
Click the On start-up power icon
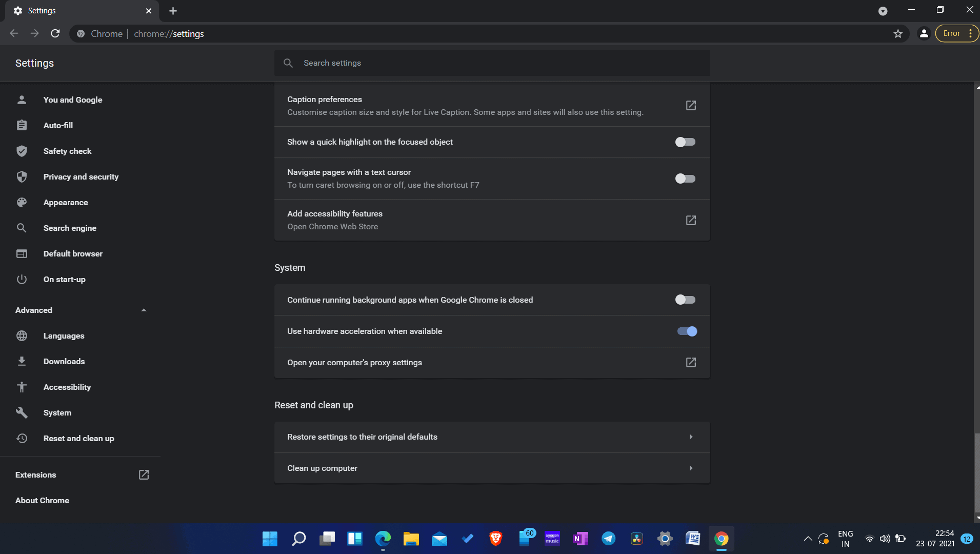pyautogui.click(x=22, y=279)
